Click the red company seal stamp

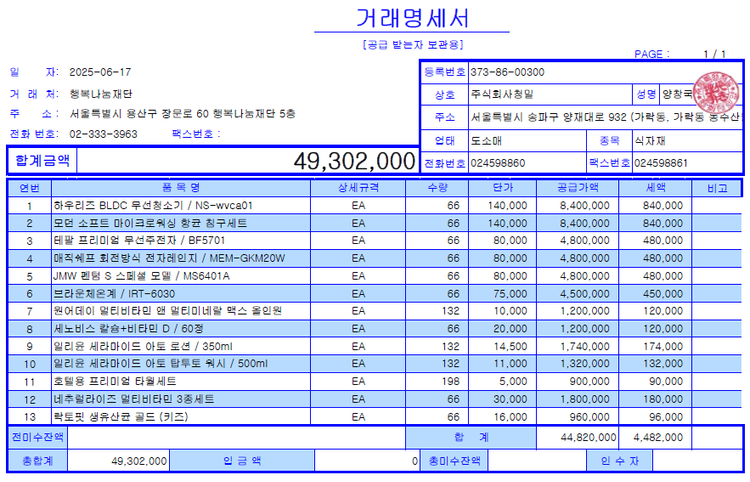pyautogui.click(x=714, y=95)
